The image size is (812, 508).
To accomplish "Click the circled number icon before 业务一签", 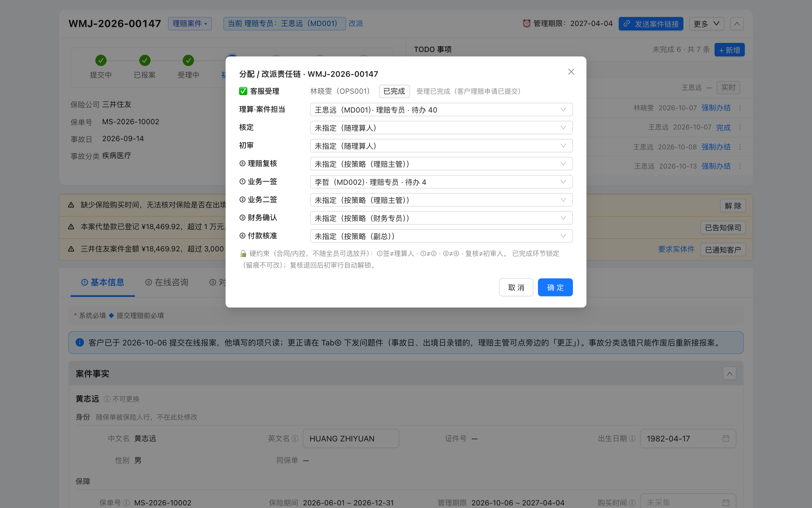I will [242, 181].
